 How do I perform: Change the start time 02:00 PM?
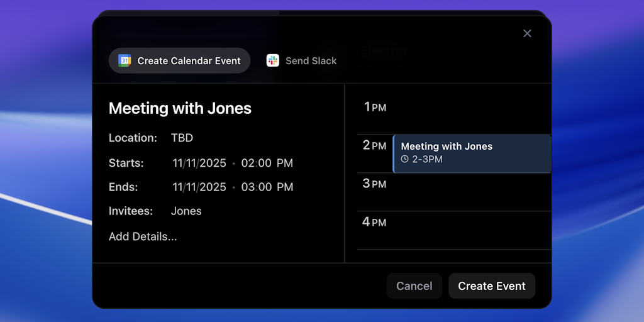coord(267,163)
